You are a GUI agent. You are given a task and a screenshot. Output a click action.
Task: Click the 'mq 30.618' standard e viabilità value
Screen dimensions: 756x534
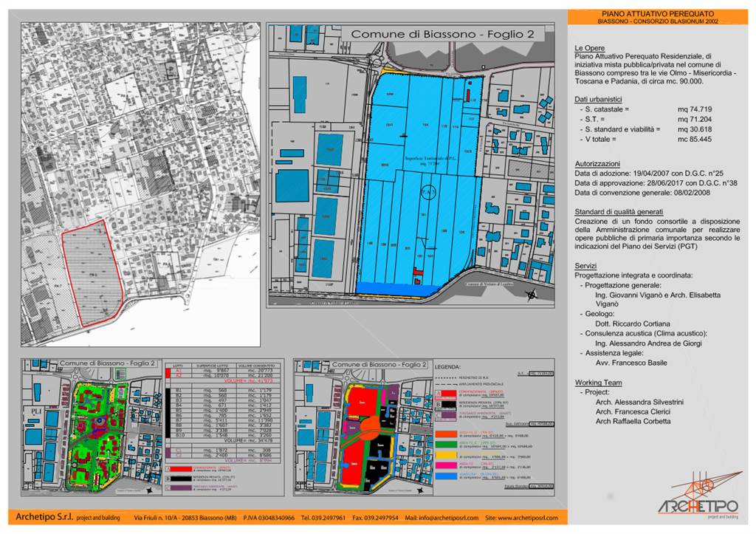tap(694, 129)
